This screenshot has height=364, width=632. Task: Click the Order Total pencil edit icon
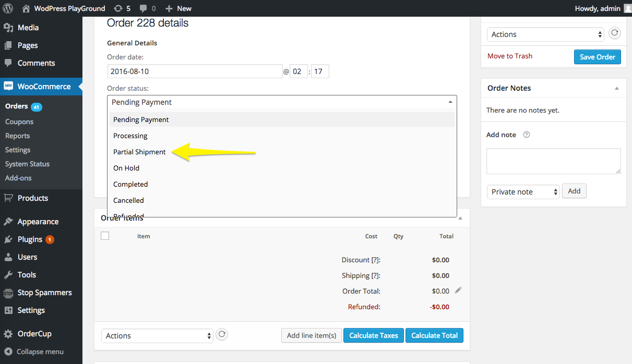pos(458,290)
